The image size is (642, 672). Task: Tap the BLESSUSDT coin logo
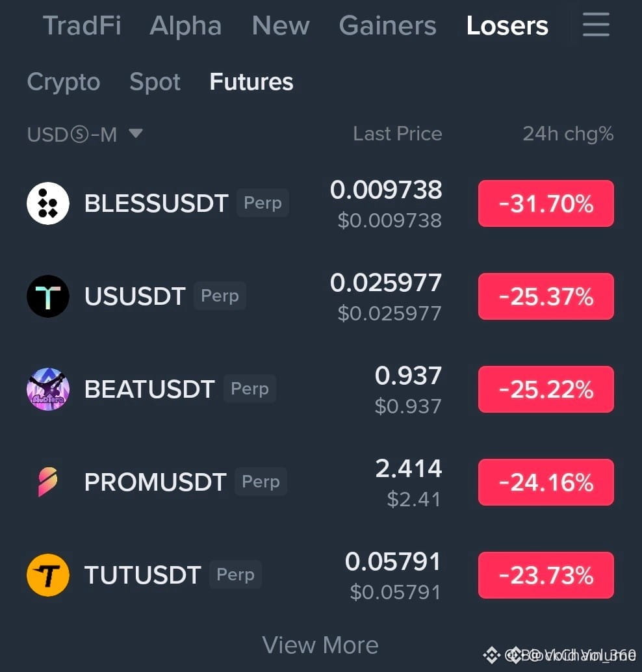point(48,203)
